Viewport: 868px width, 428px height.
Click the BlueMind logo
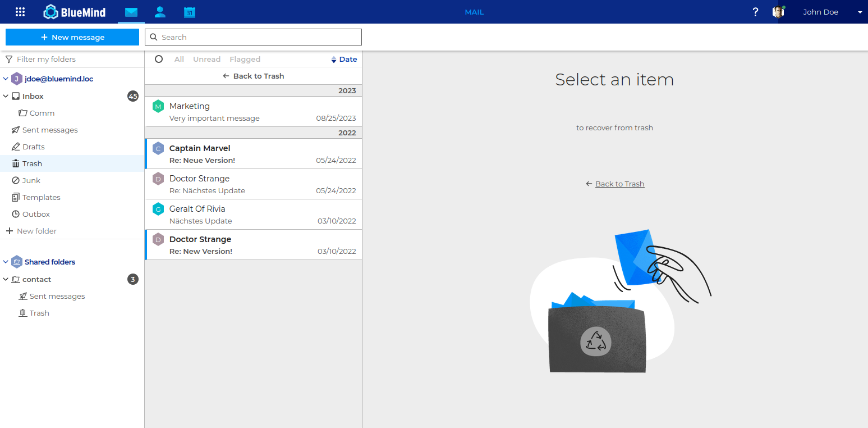click(75, 12)
